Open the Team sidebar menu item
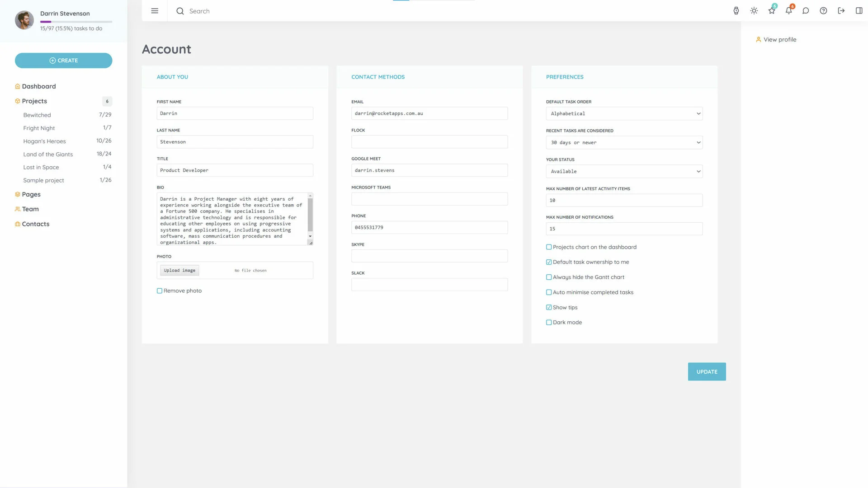Image resolution: width=868 pixels, height=488 pixels. click(30, 209)
